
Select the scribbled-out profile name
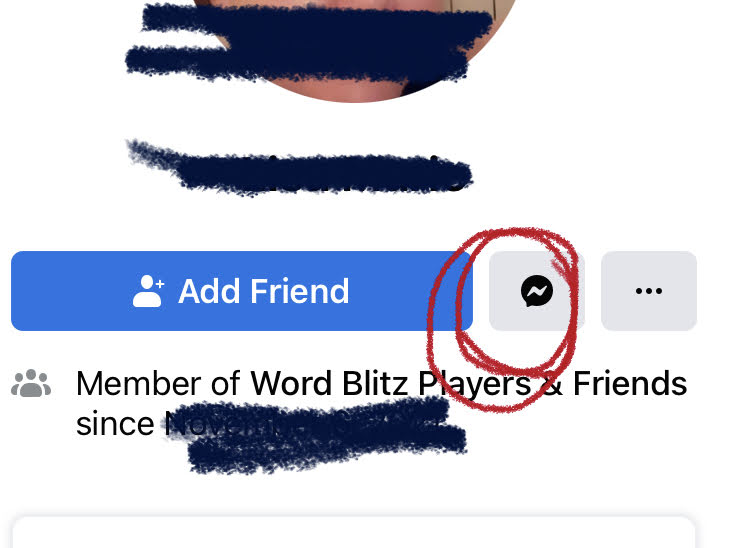(x=300, y=168)
